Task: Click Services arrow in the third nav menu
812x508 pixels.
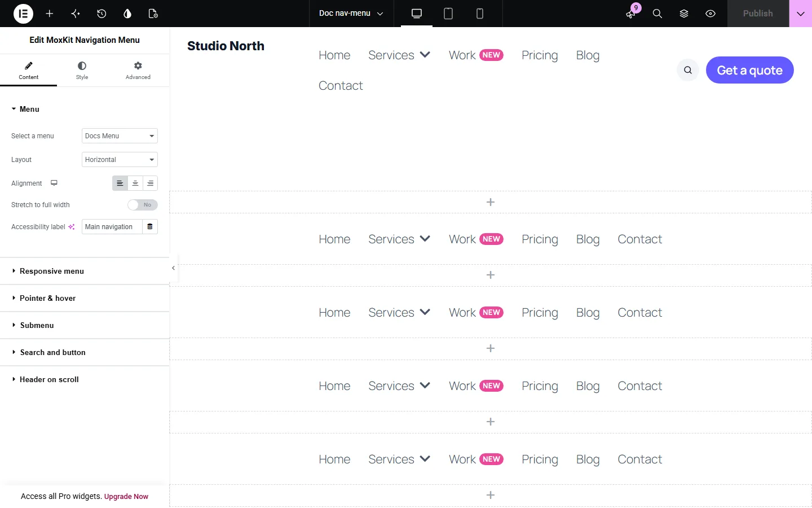Action: [x=425, y=312]
